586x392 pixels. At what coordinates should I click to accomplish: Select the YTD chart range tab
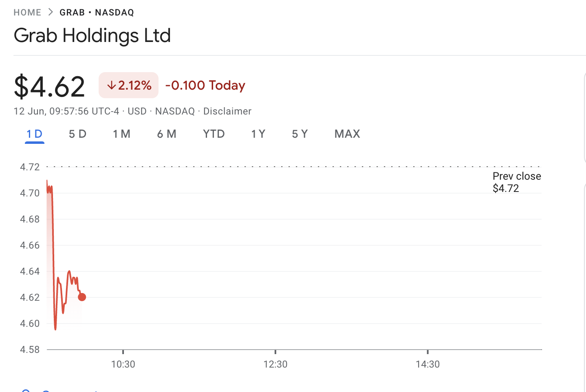(214, 134)
